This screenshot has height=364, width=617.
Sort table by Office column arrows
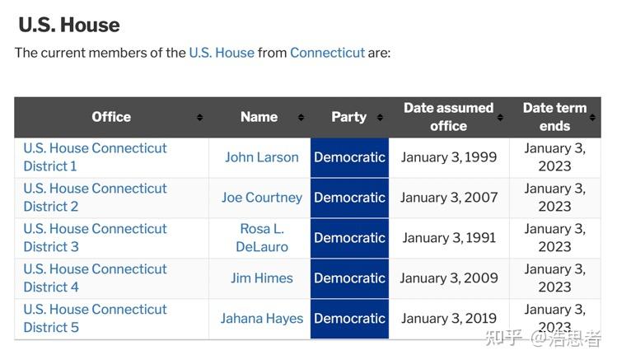[199, 118]
